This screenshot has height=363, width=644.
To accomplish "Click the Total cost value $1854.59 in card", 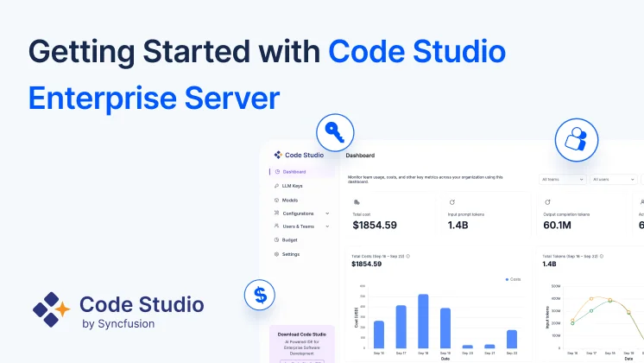I will point(375,226).
